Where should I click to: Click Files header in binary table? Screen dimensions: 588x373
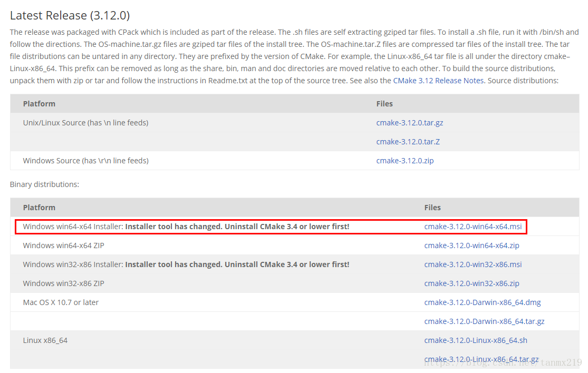click(432, 208)
